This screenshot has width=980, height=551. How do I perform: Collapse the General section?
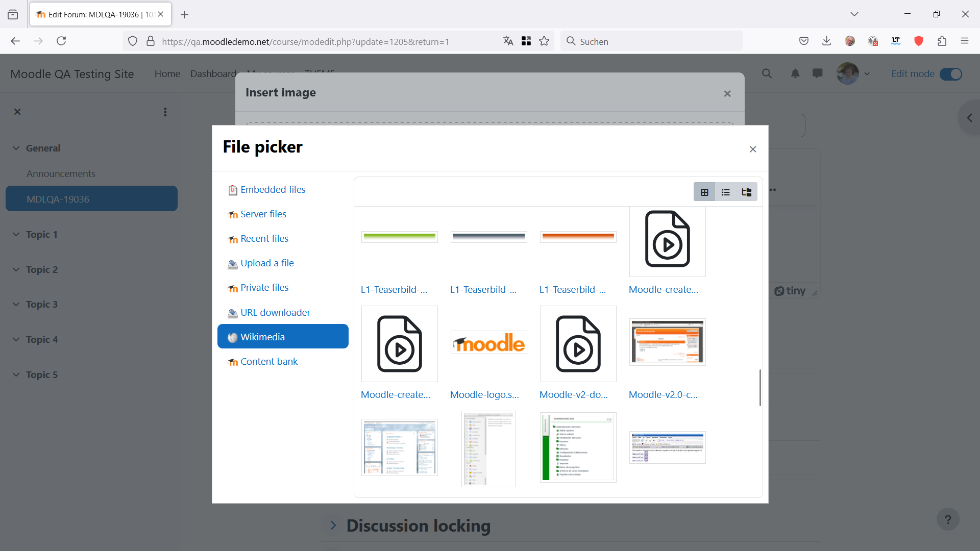[16, 148]
